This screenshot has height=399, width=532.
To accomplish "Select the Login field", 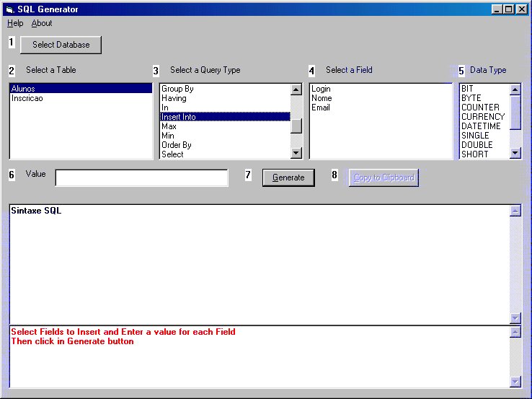I will pos(321,89).
